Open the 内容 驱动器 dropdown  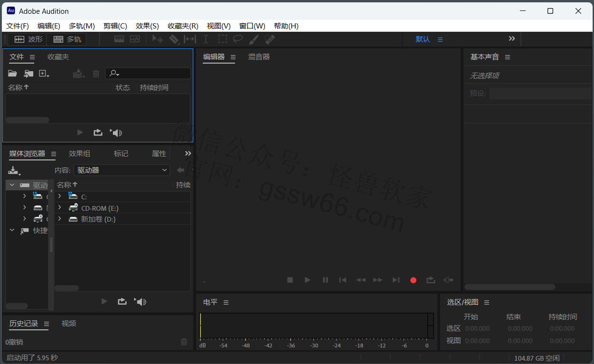122,170
